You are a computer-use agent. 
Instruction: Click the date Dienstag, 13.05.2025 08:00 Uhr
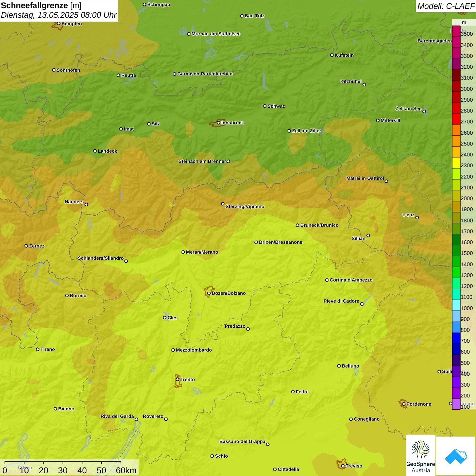pyautogui.click(x=58, y=15)
